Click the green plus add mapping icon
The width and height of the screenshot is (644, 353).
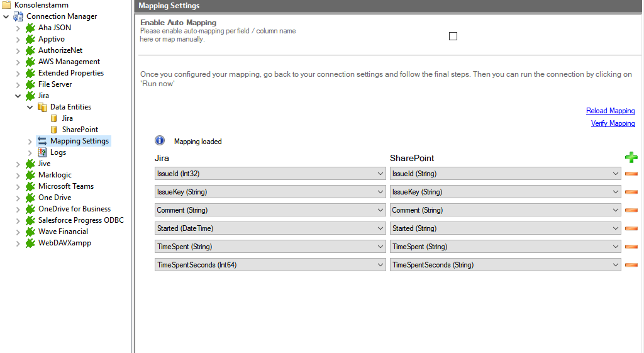[631, 158]
